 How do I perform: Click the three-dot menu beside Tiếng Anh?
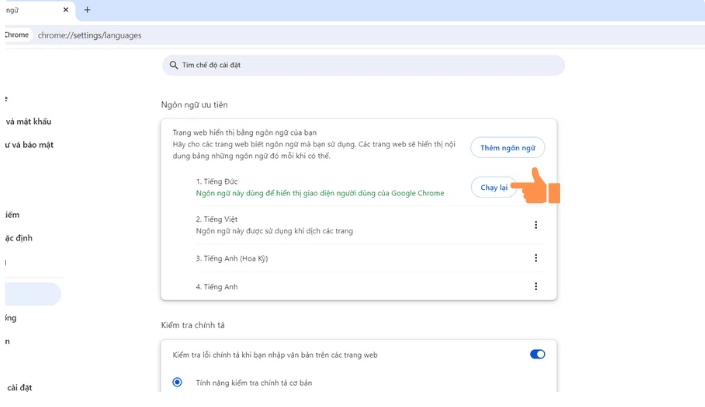(536, 287)
